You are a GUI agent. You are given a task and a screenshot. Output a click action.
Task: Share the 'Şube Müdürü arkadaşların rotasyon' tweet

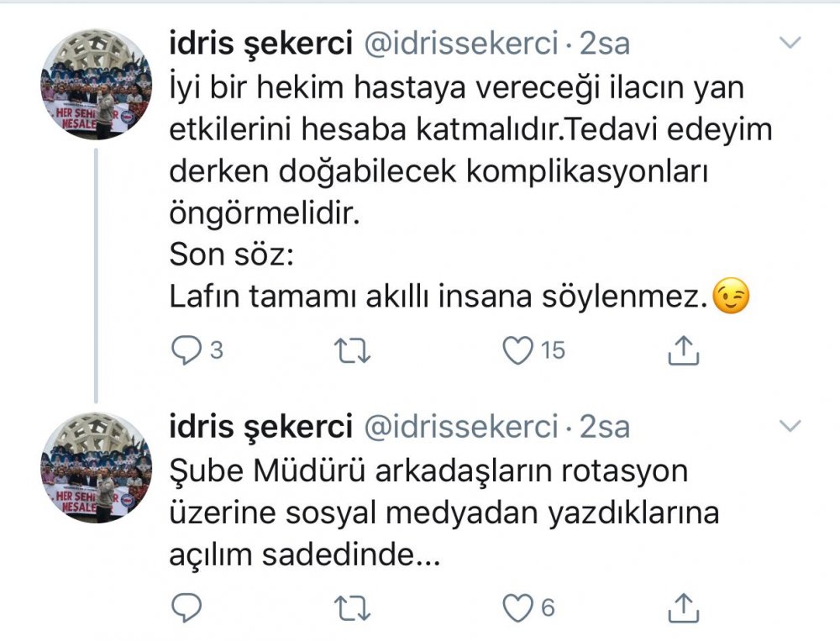684,606
